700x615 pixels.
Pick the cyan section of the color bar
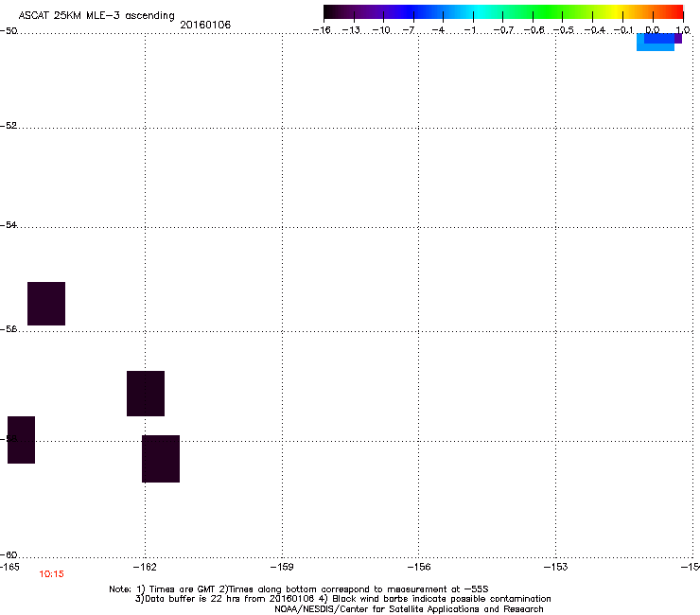(480, 12)
